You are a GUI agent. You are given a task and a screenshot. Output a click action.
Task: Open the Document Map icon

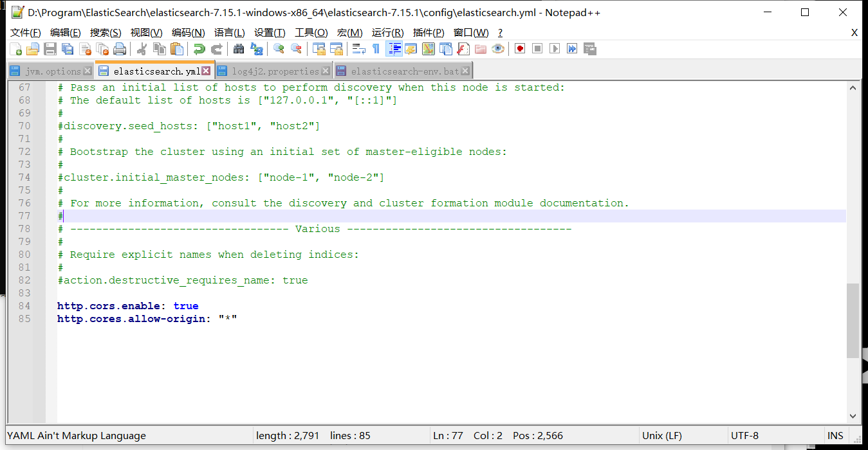pyautogui.click(x=428, y=49)
